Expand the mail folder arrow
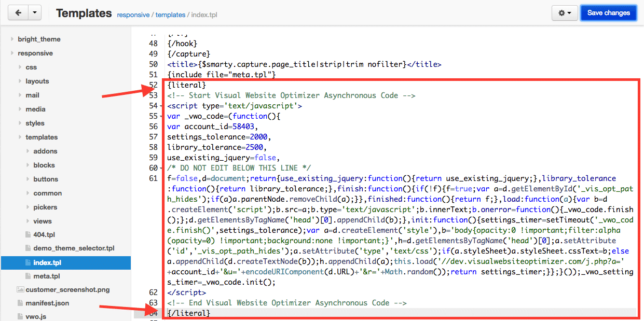 (x=20, y=95)
